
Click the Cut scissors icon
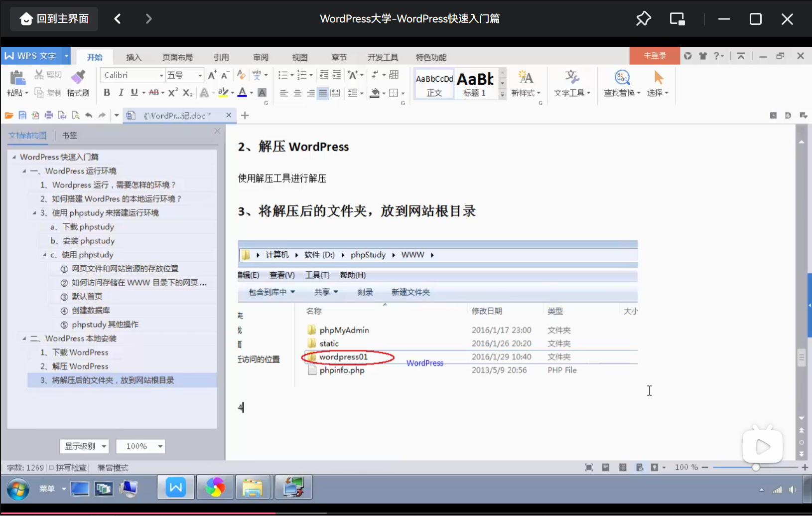39,75
